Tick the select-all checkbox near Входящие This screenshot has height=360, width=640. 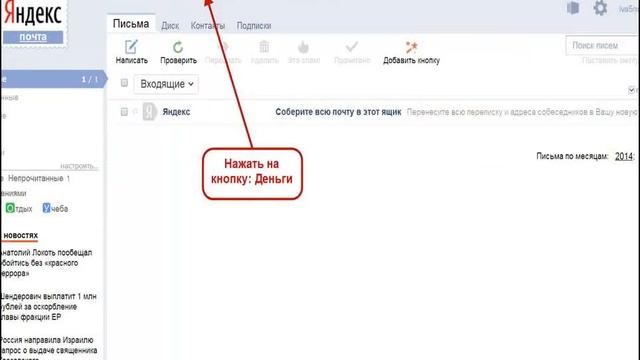(x=124, y=83)
